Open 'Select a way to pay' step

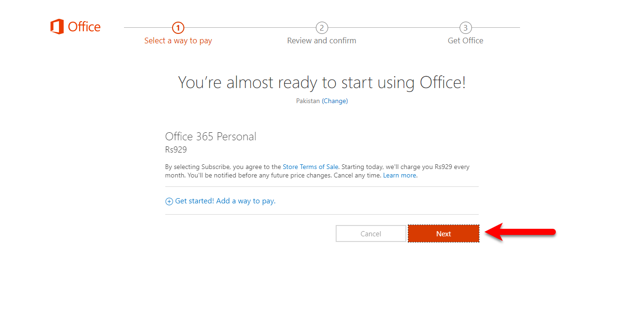178,41
